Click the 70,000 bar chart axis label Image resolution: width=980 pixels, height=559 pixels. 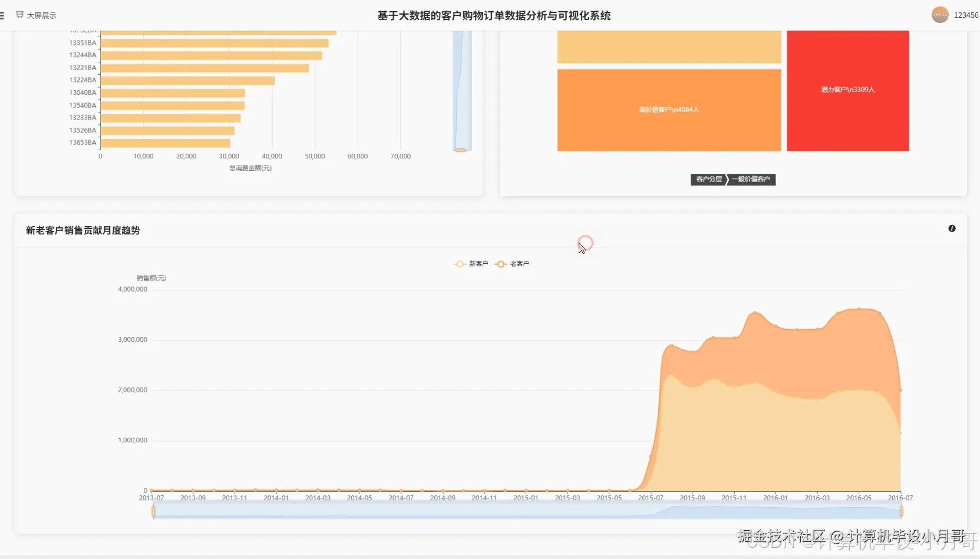401,157
